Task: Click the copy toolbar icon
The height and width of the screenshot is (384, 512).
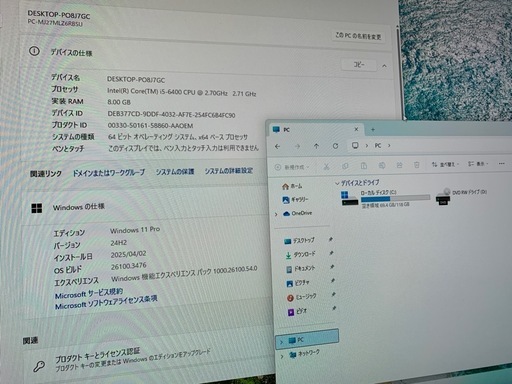Action: (345, 166)
